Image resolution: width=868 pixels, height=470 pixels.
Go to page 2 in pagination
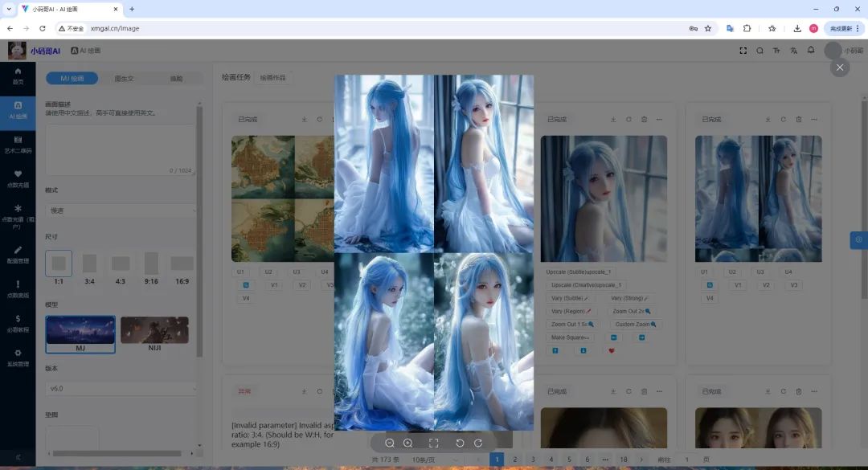click(x=515, y=460)
